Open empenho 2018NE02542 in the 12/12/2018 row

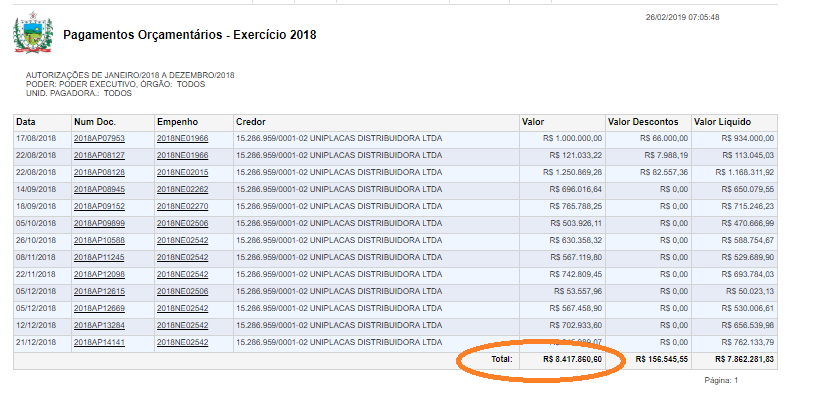click(x=182, y=325)
